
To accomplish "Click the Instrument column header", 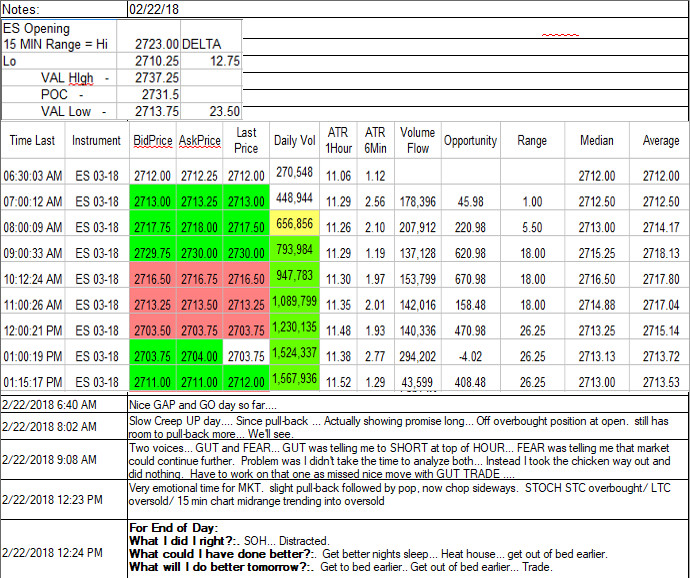I will (96, 140).
